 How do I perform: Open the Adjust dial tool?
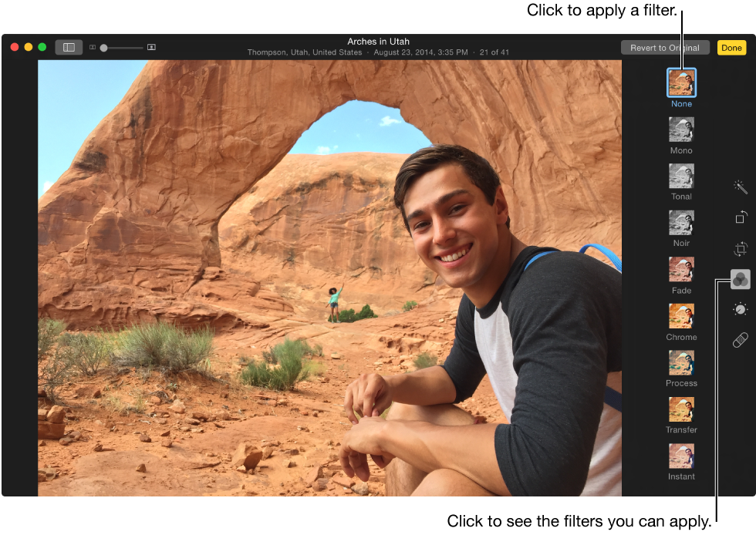pos(740,309)
